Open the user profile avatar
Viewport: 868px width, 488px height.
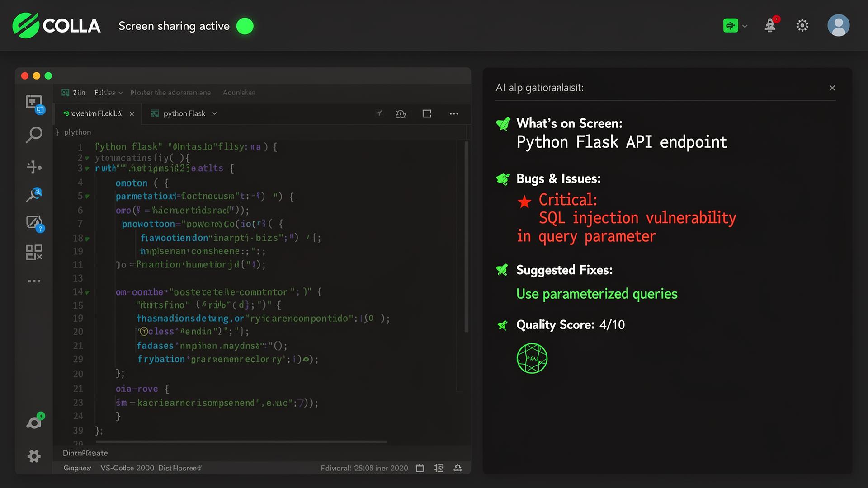838,25
